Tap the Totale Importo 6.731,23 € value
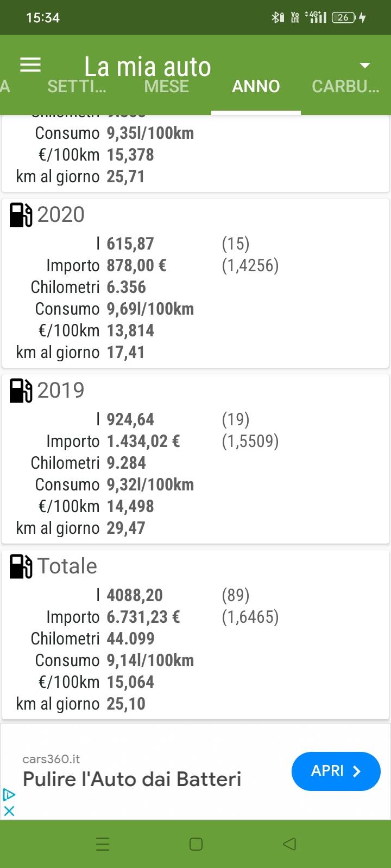The height and width of the screenshot is (868, 391). (143, 617)
